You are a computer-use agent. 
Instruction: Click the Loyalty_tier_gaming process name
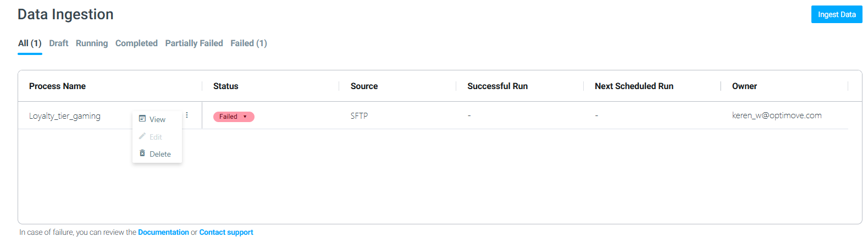65,116
